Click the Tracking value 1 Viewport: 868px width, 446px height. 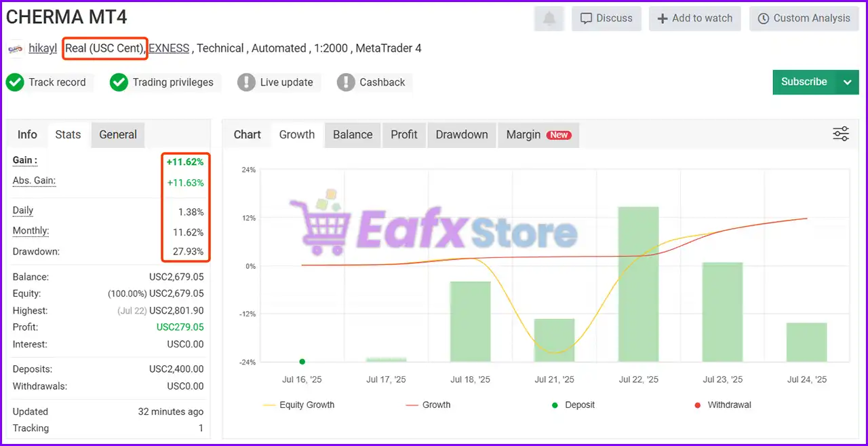201,428
